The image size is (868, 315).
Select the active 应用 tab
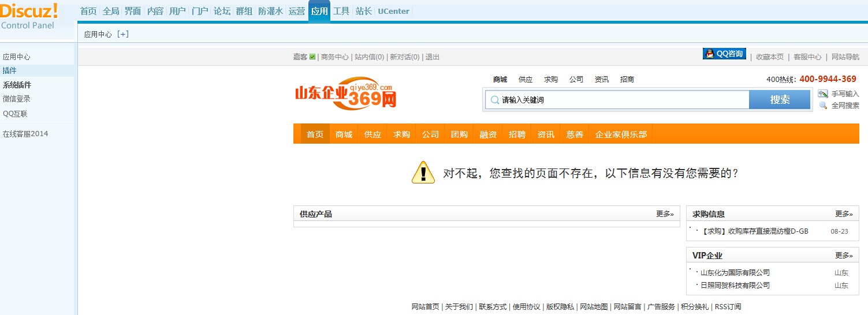[x=319, y=11]
